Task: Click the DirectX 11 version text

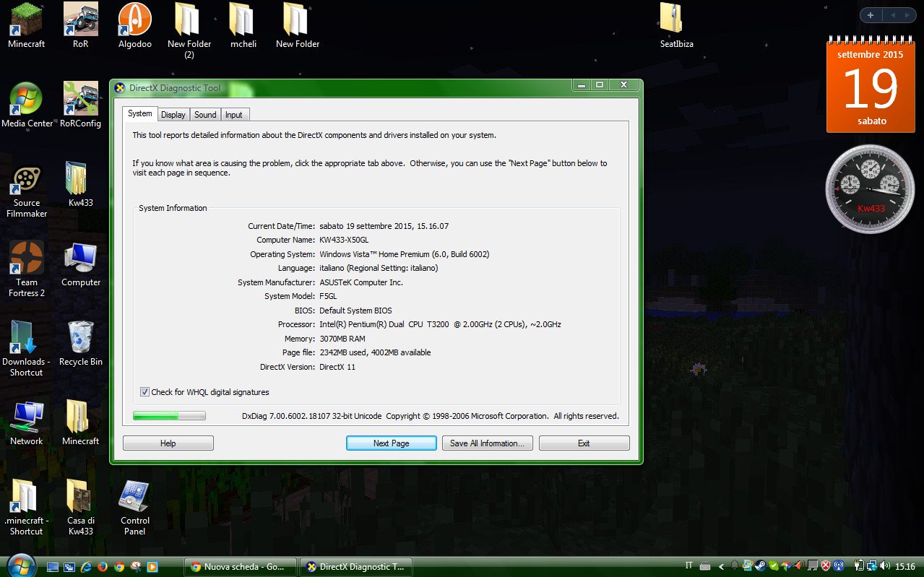Action: point(337,367)
